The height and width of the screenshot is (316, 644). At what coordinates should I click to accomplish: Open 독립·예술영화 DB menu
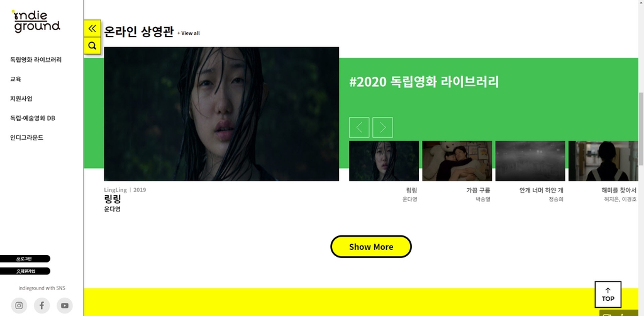33,118
